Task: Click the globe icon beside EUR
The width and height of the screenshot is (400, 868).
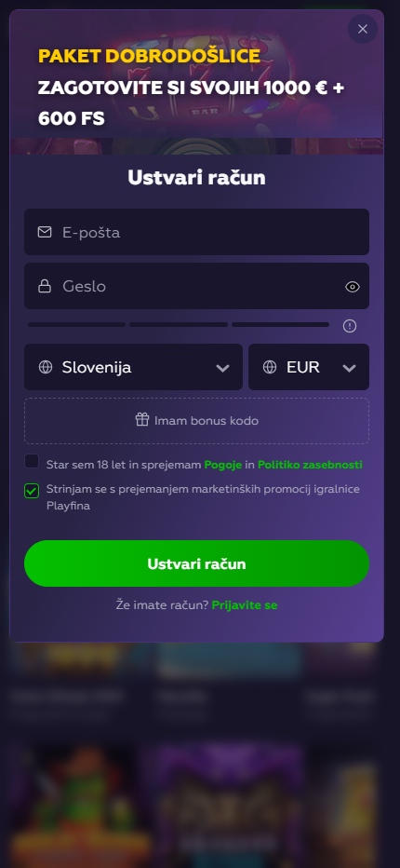Action: 270,367
